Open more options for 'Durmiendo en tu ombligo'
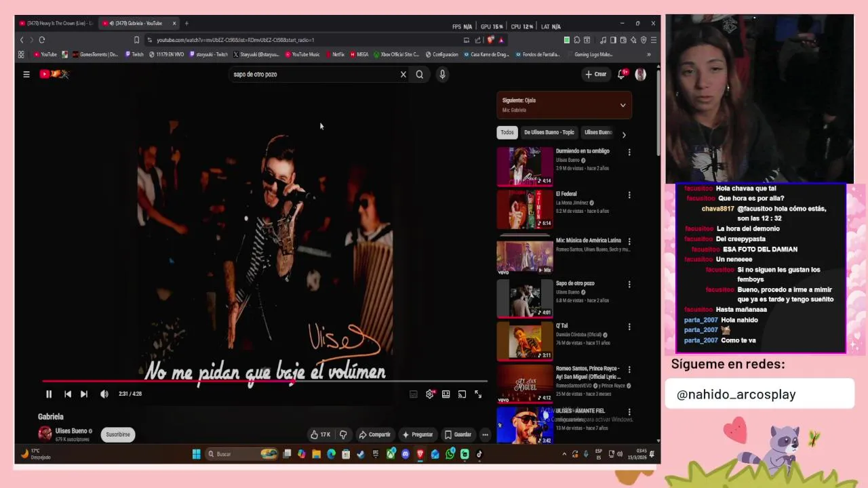This screenshot has width=868, height=488. click(629, 152)
